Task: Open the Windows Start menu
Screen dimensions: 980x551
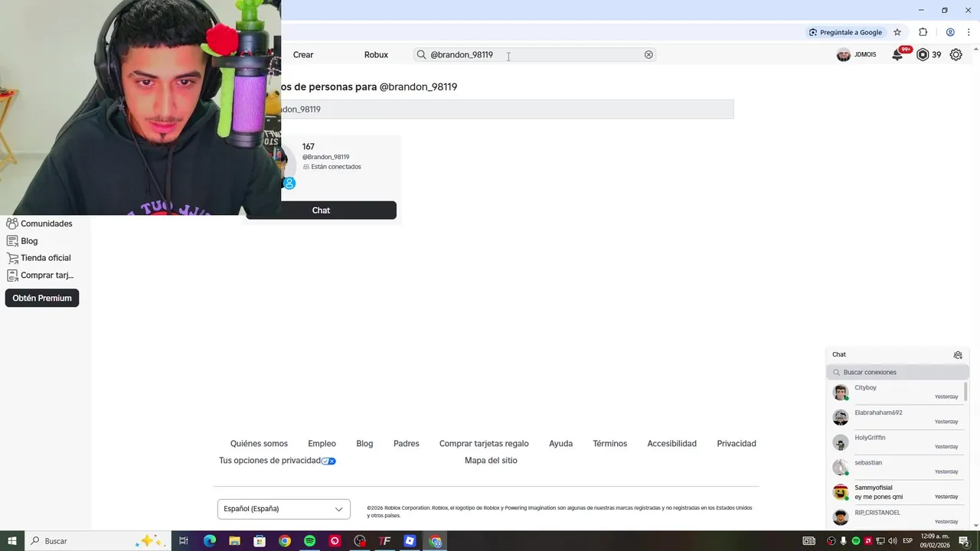Action: click(12, 541)
